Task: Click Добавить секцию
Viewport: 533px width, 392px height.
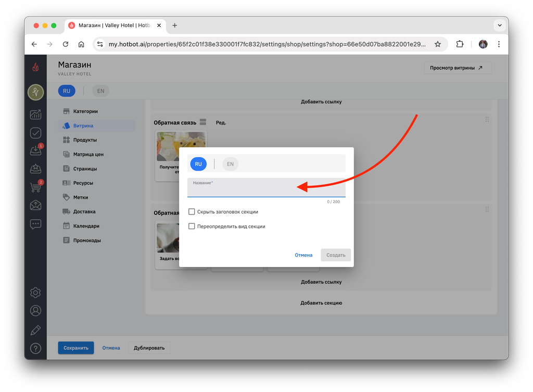Action: point(321,303)
